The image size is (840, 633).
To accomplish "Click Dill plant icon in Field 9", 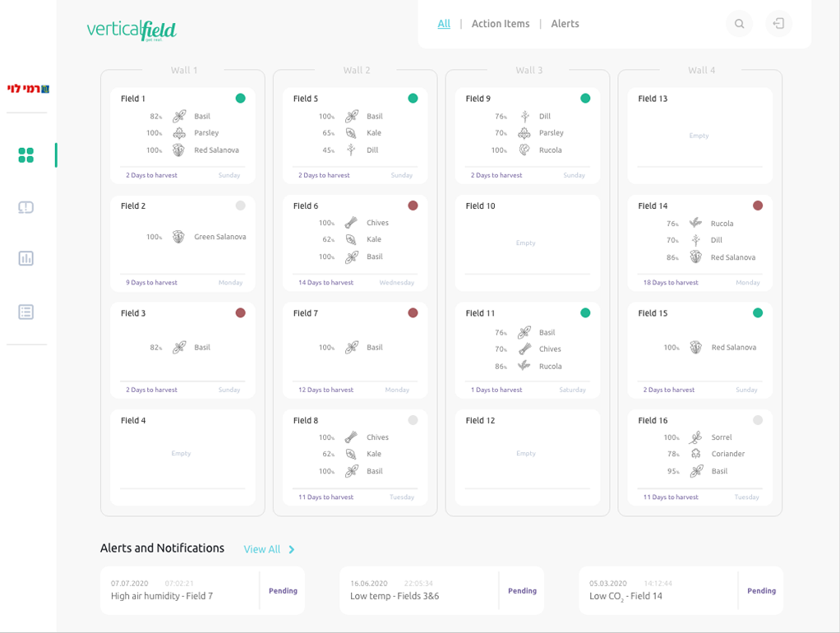I will pos(525,116).
